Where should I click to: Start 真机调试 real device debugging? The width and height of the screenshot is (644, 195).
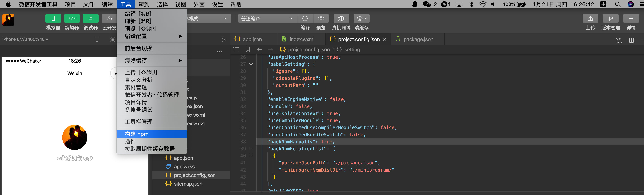click(341, 18)
